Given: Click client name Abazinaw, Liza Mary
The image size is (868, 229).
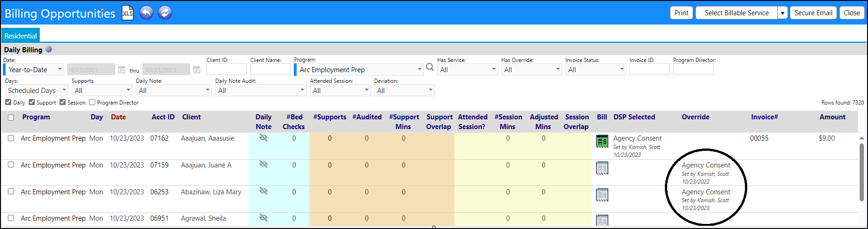Looking at the screenshot, I should coord(211,192).
